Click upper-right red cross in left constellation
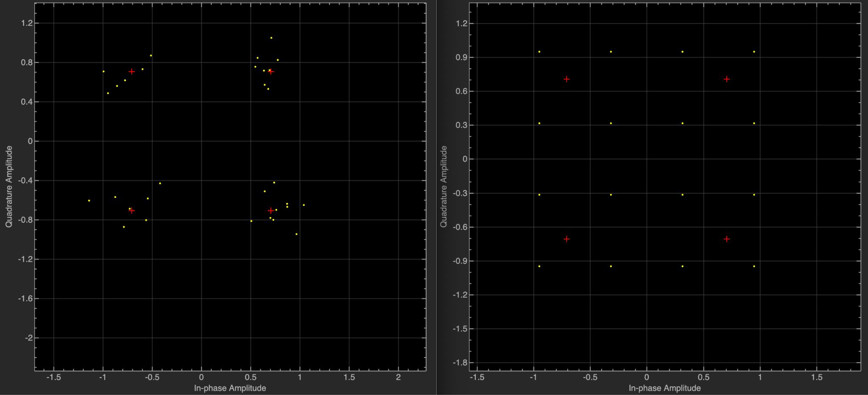Viewport: 868px width, 395px height. pos(271,72)
